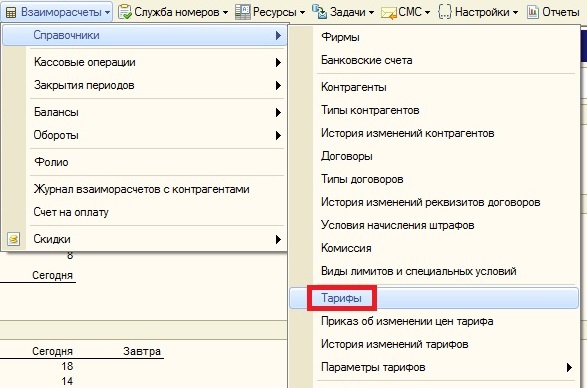Image resolution: width=587 pixels, height=388 pixels.
Task: Choose Счет на оплату item
Action: 145,212
